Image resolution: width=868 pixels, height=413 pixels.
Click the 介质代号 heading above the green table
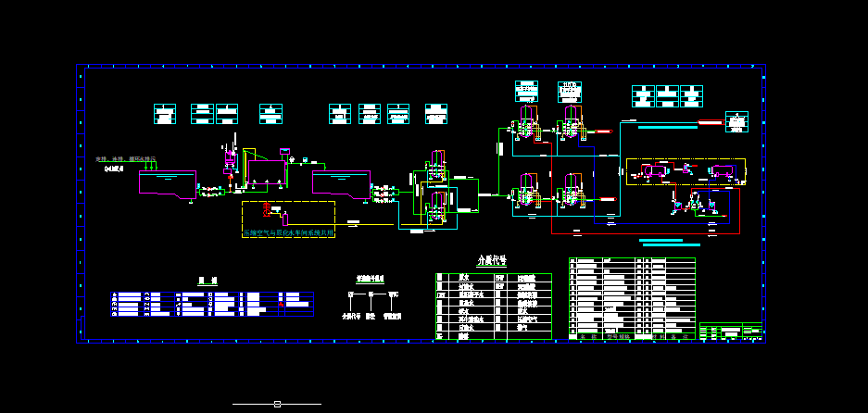coord(492,260)
